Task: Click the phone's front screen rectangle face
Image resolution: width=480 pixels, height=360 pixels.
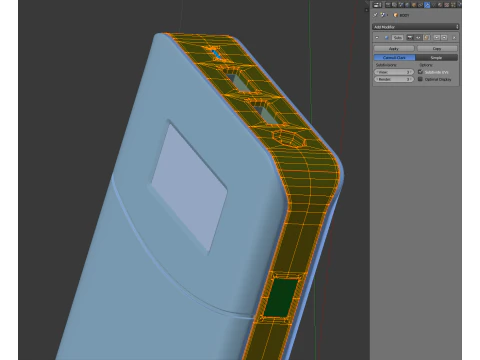Action: point(189,188)
